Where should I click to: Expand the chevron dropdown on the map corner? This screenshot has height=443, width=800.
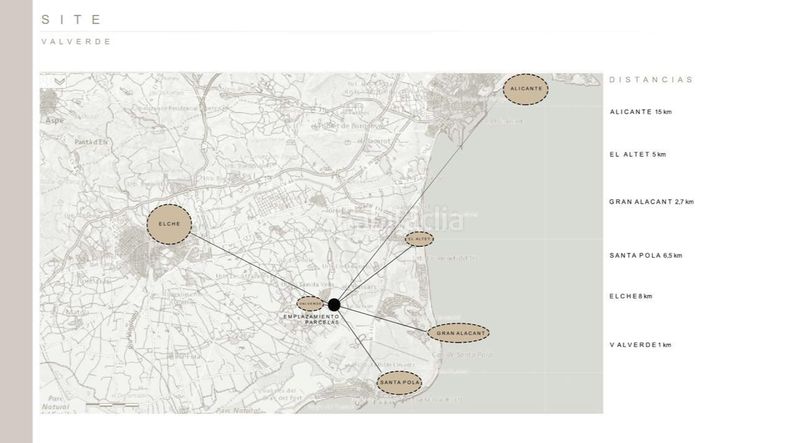60,81
